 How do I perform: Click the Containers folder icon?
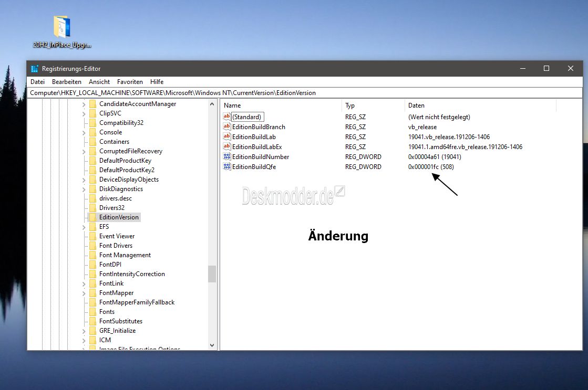92,142
